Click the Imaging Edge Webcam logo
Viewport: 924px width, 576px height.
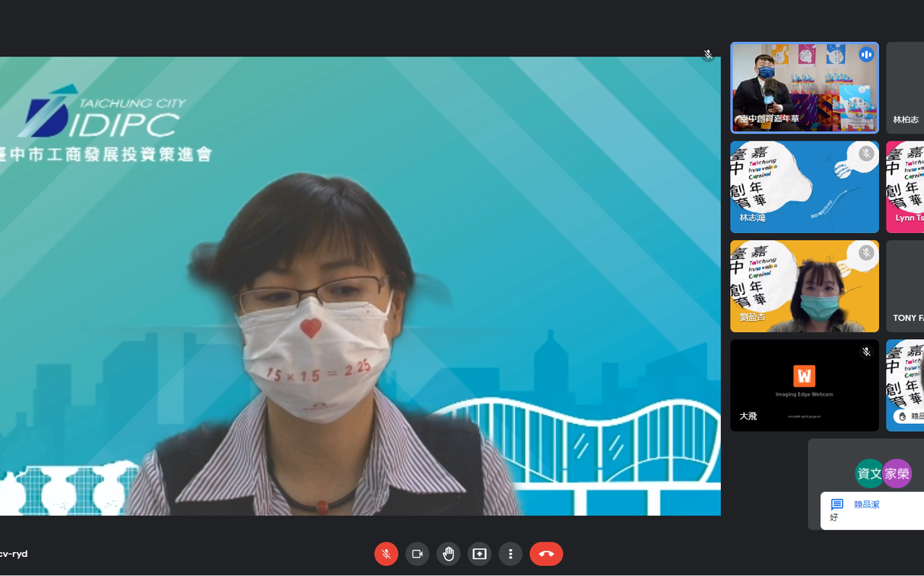tap(804, 376)
